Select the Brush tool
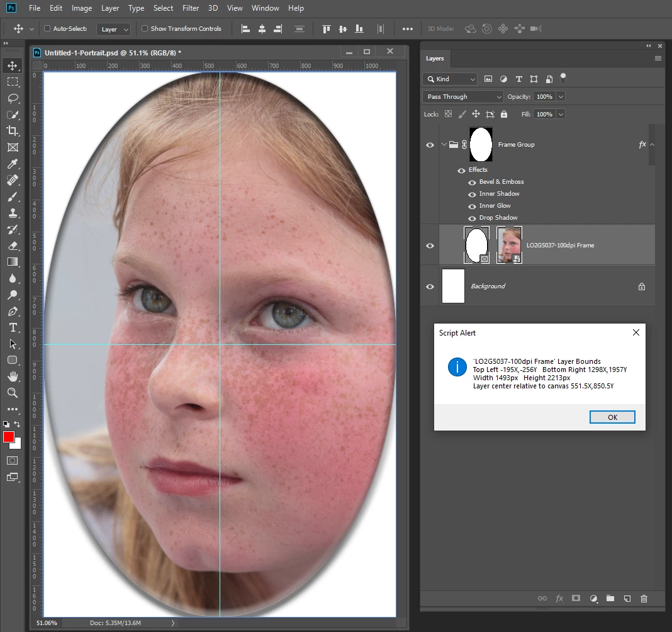Viewport: 672px width, 632px height. point(13,196)
